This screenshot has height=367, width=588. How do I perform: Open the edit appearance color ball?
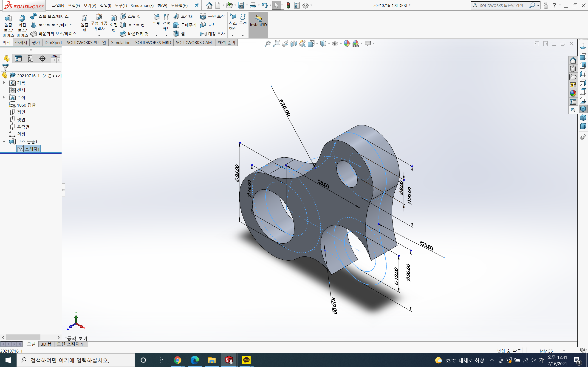pos(347,44)
